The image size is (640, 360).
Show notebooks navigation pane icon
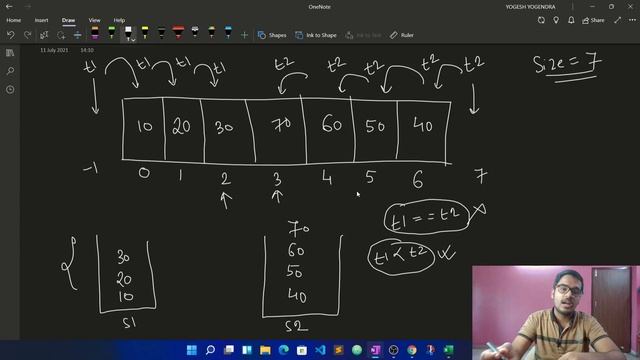10,53
